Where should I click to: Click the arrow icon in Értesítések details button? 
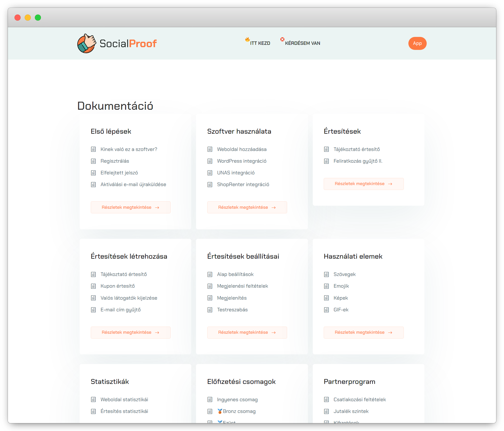pos(390,184)
